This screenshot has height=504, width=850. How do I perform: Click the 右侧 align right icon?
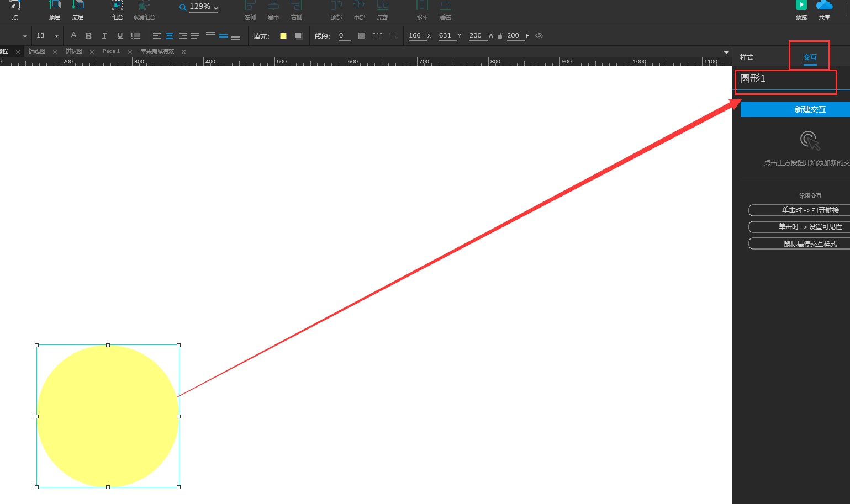[x=297, y=5]
